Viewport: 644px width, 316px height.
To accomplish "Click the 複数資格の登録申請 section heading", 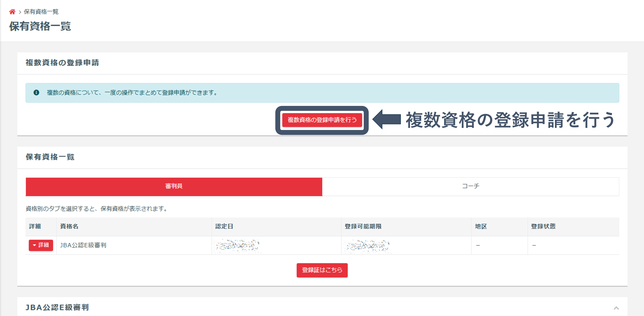I will [62, 63].
